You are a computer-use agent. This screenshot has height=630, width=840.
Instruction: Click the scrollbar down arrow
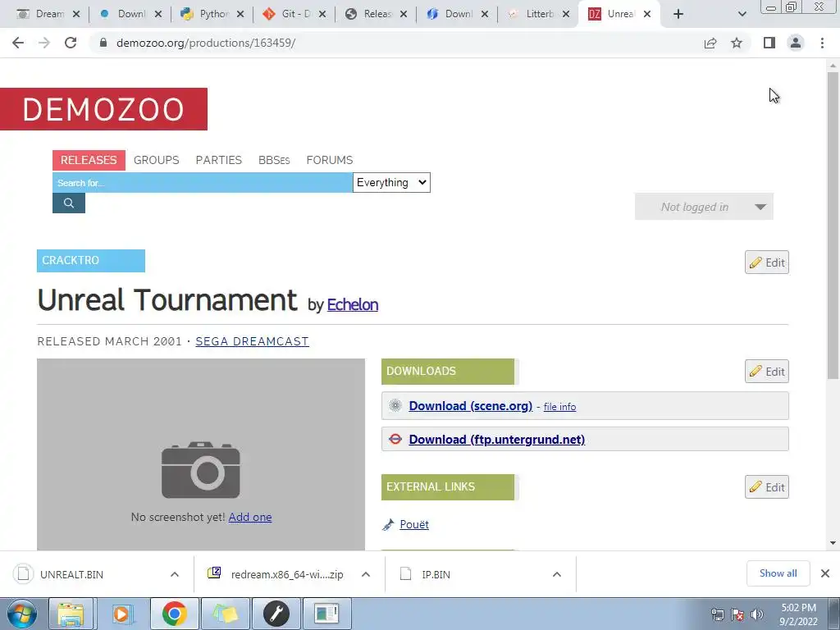[833, 543]
